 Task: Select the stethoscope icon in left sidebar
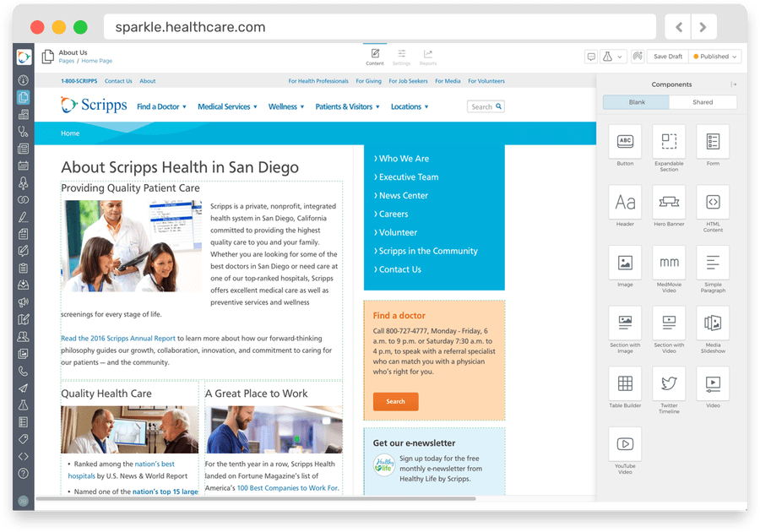(x=24, y=131)
